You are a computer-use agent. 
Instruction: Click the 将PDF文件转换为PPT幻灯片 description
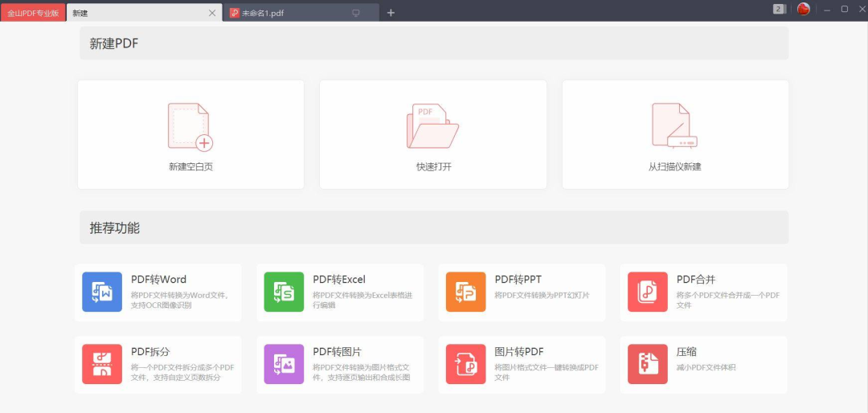(x=542, y=295)
